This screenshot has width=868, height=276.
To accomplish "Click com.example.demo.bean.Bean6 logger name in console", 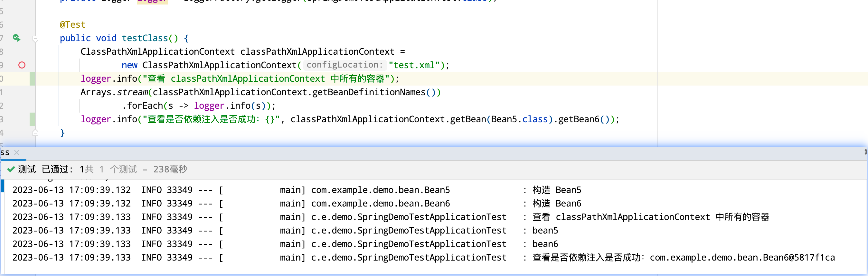I will [381, 203].
